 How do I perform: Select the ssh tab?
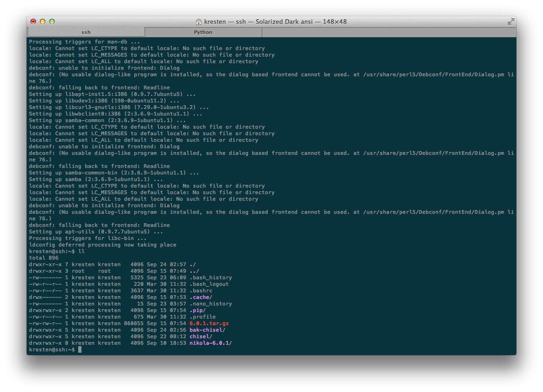click(x=86, y=32)
